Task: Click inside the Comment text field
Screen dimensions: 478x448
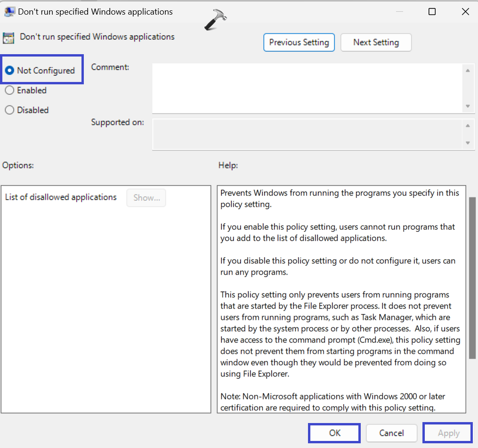Action: tap(306, 88)
